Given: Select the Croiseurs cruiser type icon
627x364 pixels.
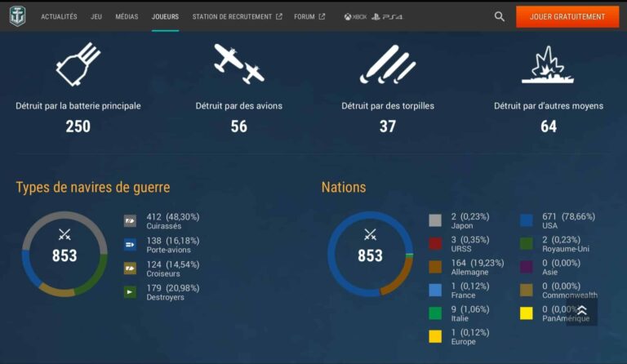Looking at the screenshot, I should pyautogui.click(x=130, y=268).
